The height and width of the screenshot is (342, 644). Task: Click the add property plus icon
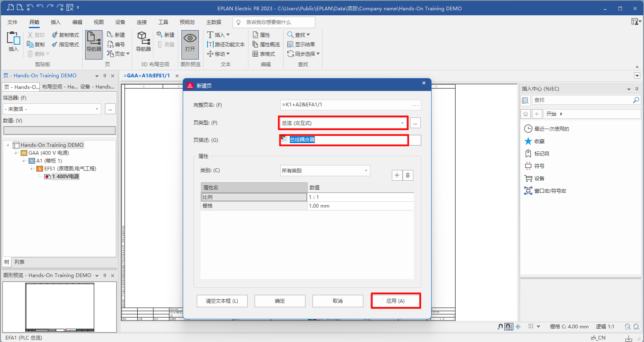tap(397, 175)
